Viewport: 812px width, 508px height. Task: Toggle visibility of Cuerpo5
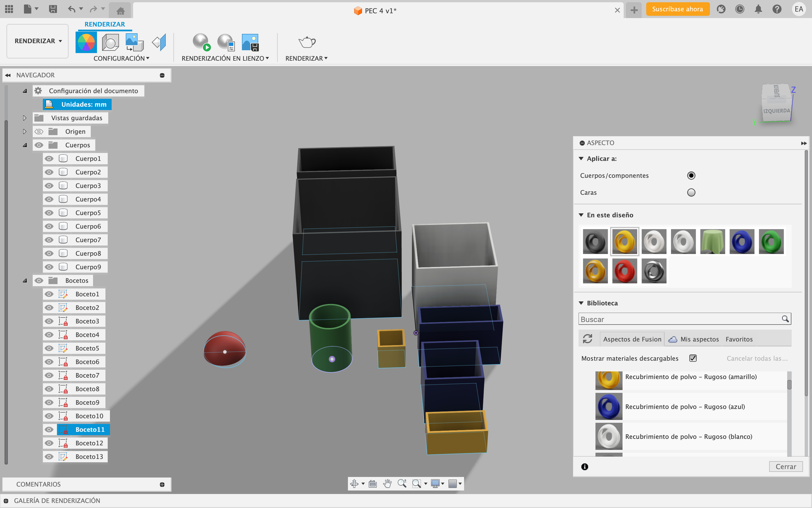point(49,213)
